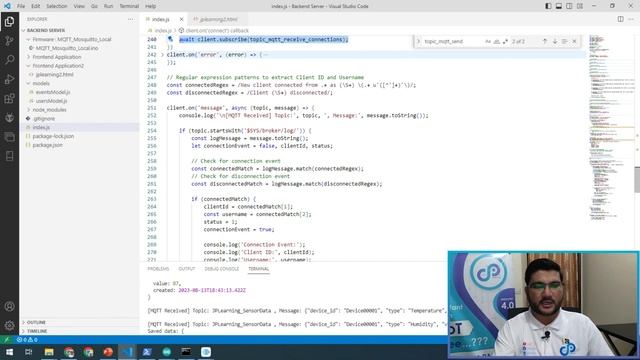Open the Arduino IDE taskbar icon
This screenshot has height=360, width=640.
click(167, 352)
